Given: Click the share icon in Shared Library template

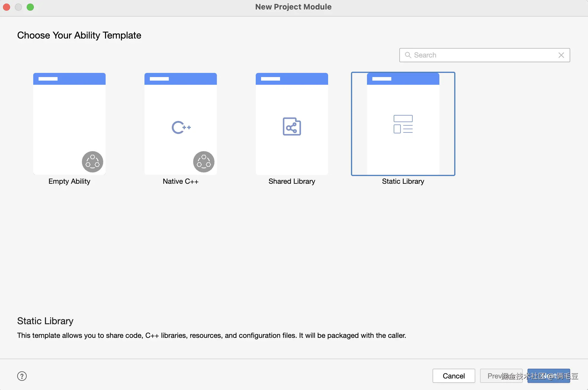Looking at the screenshot, I should click(292, 127).
